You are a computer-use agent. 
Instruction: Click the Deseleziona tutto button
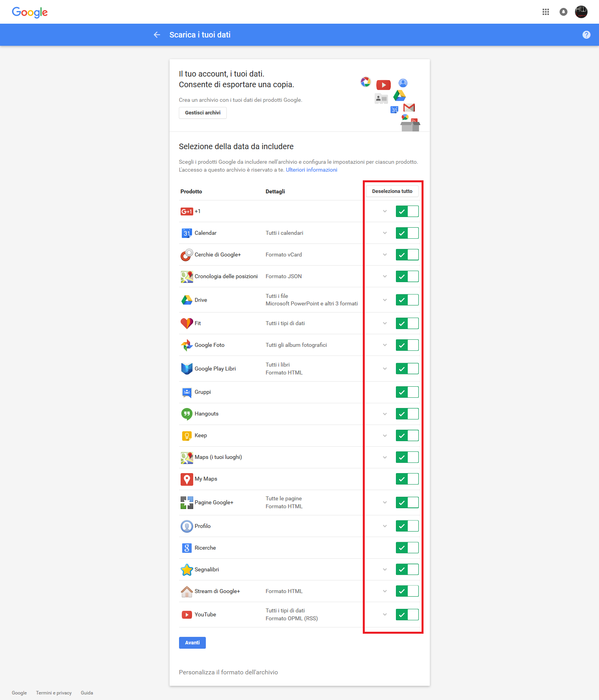(x=392, y=191)
